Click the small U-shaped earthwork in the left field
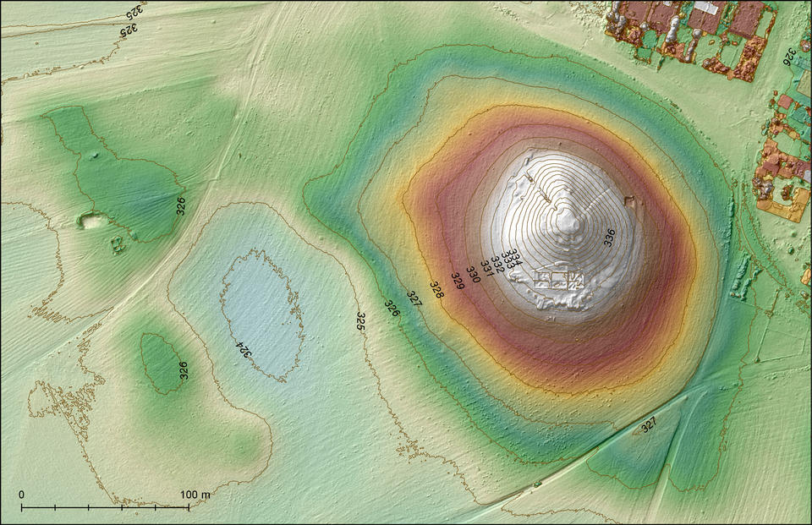The width and height of the screenshot is (812, 525). click(91, 221)
